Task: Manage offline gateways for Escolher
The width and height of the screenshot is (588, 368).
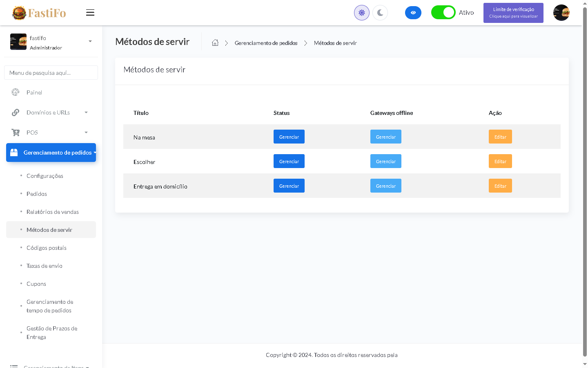Action: pos(385,162)
